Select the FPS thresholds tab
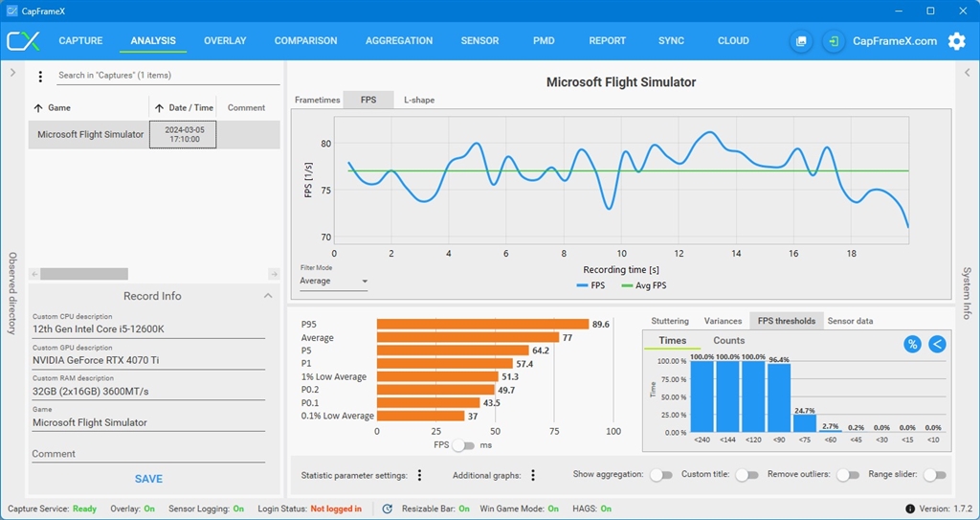 (787, 321)
